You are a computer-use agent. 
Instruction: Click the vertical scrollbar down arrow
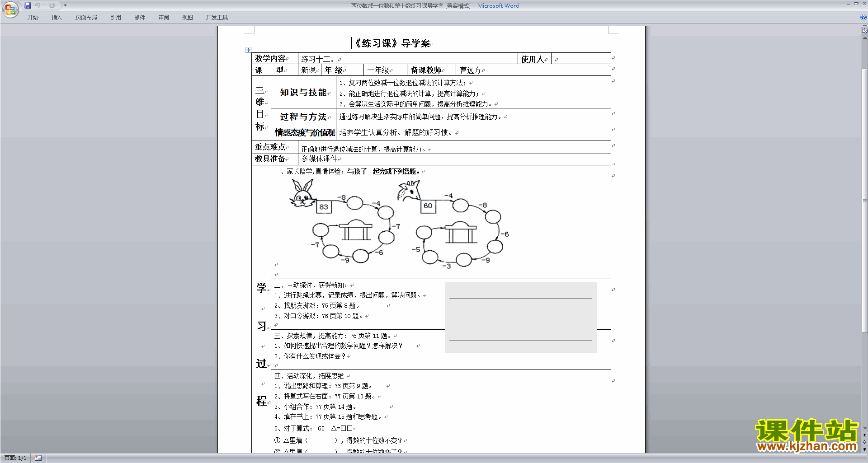(x=864, y=428)
